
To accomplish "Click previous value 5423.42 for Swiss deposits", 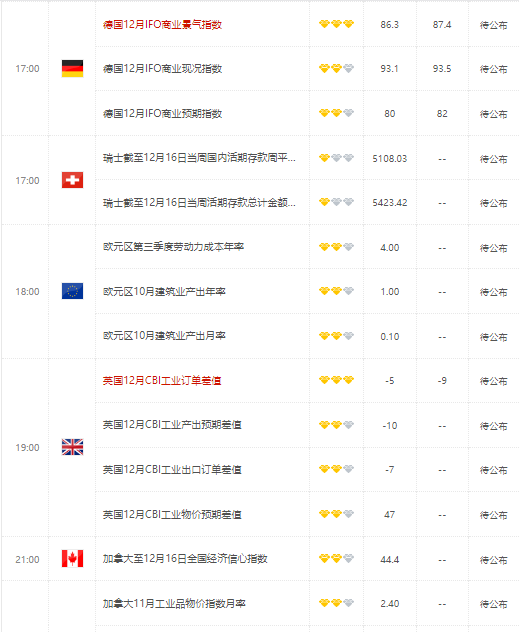I will pos(390,202).
